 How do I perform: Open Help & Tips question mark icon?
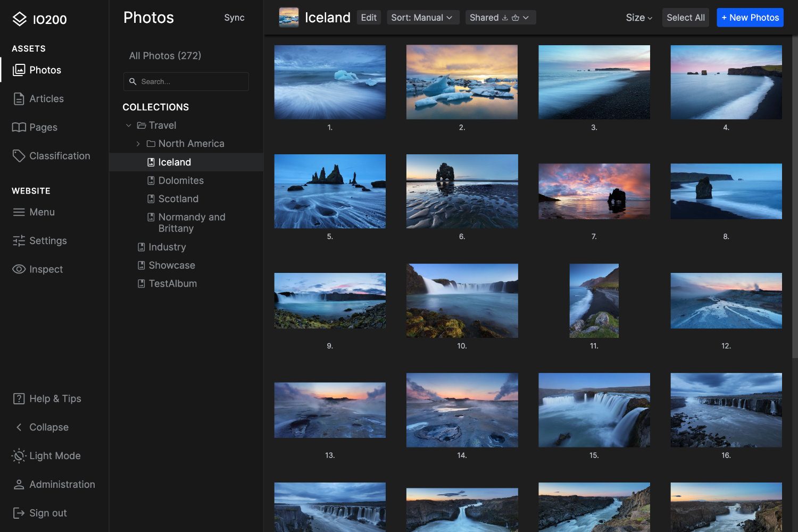tap(19, 398)
